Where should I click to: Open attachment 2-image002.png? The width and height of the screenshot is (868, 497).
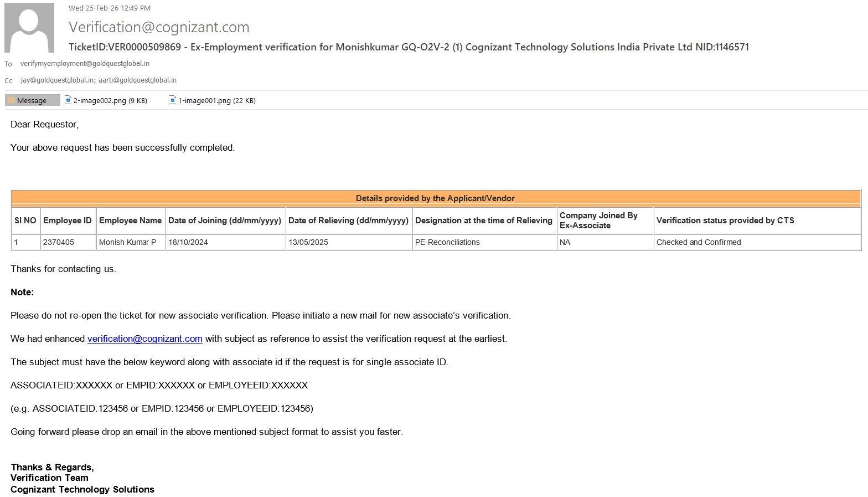click(x=106, y=100)
